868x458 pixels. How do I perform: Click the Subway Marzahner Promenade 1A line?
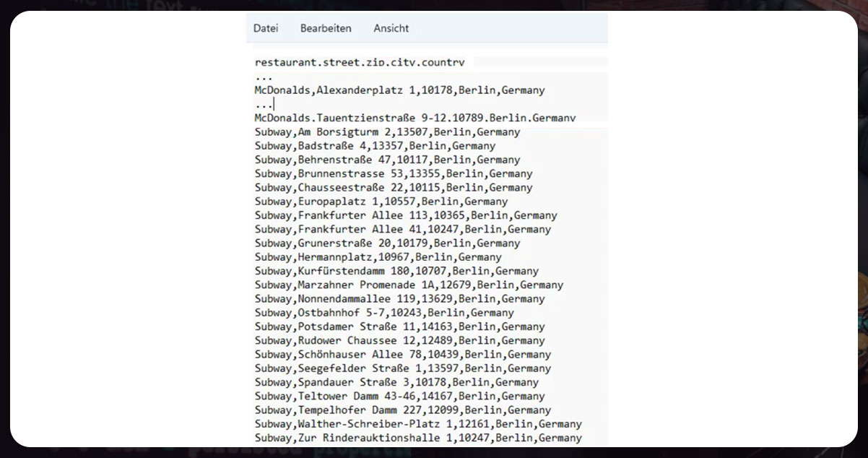(x=409, y=285)
